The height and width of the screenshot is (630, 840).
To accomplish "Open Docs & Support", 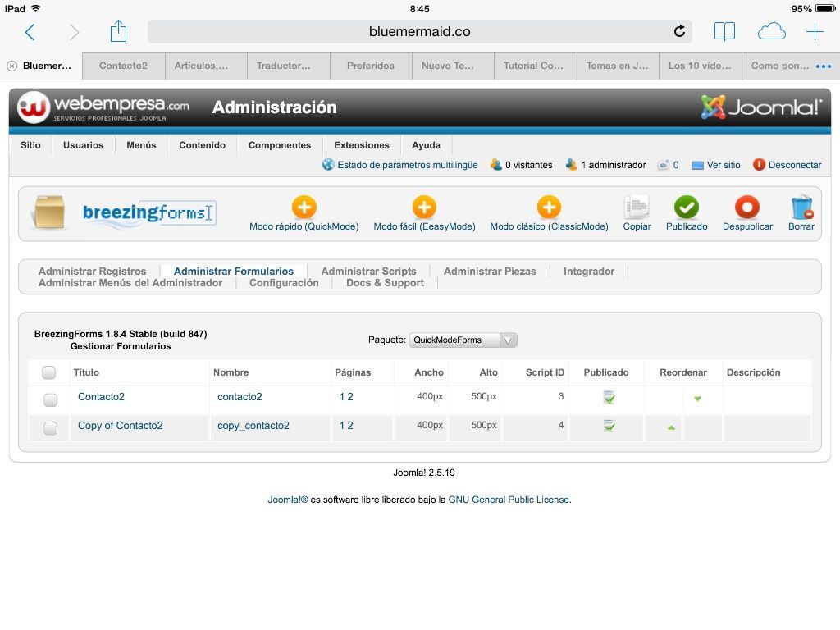I will point(385,283).
